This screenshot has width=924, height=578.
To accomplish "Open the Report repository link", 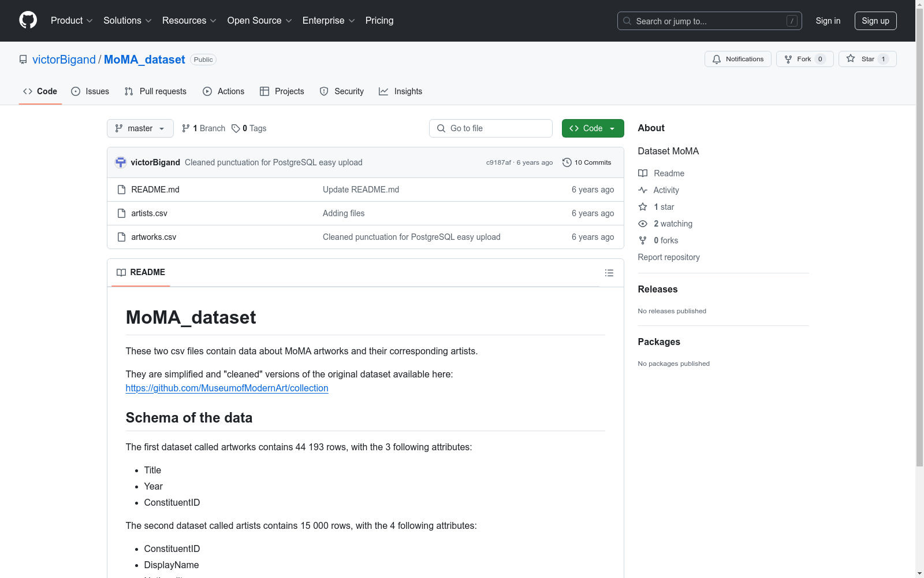I will pyautogui.click(x=669, y=257).
